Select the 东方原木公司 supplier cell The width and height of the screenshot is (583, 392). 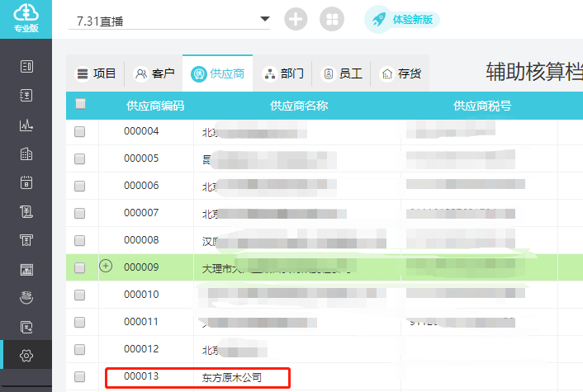(232, 377)
